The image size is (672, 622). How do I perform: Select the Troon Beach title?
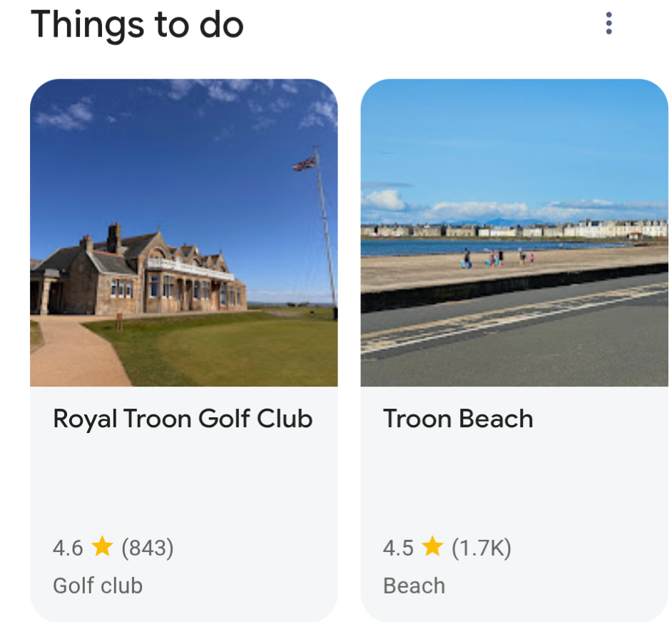458,419
